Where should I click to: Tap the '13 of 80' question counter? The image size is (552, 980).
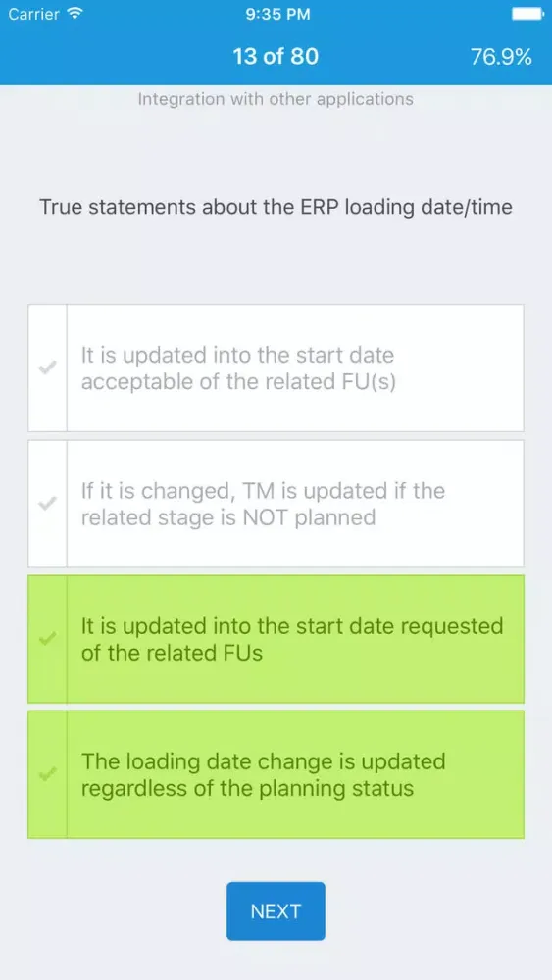point(276,57)
